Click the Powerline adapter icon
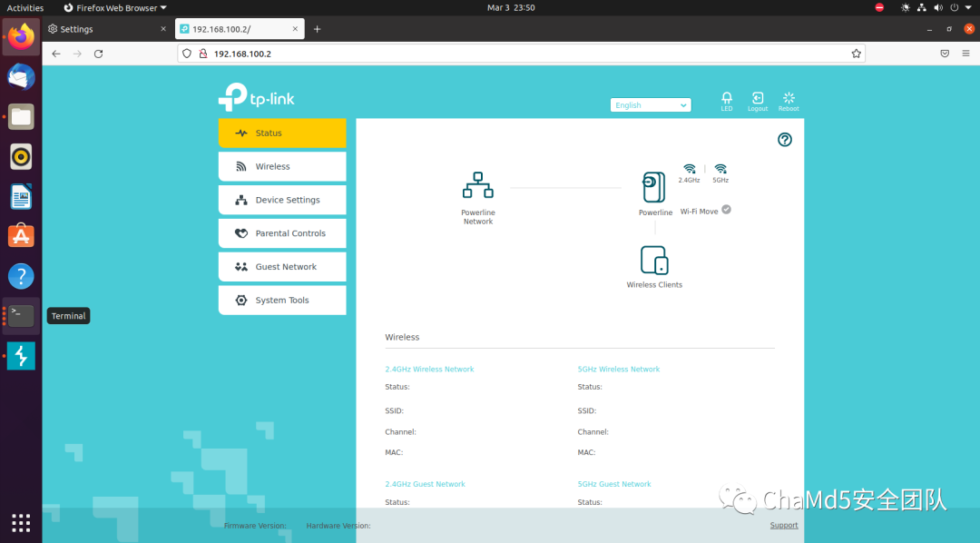 click(653, 187)
